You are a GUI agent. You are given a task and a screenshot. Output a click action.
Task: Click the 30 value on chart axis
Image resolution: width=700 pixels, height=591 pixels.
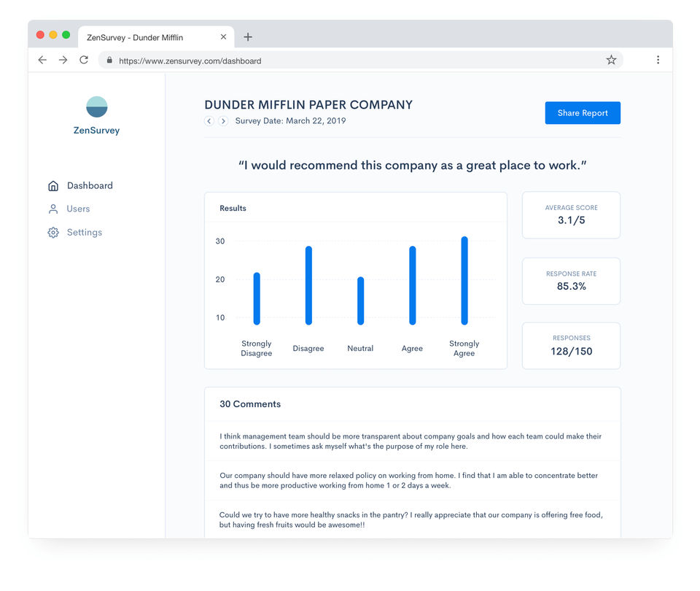(220, 242)
